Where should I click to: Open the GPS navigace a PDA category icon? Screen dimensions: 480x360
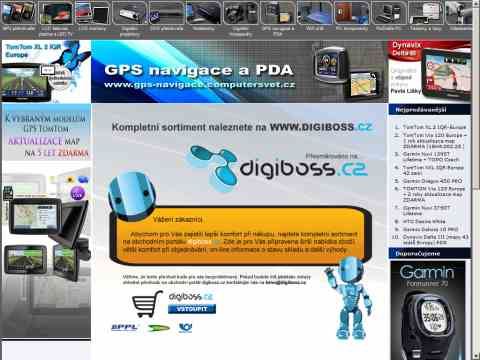[278, 13]
